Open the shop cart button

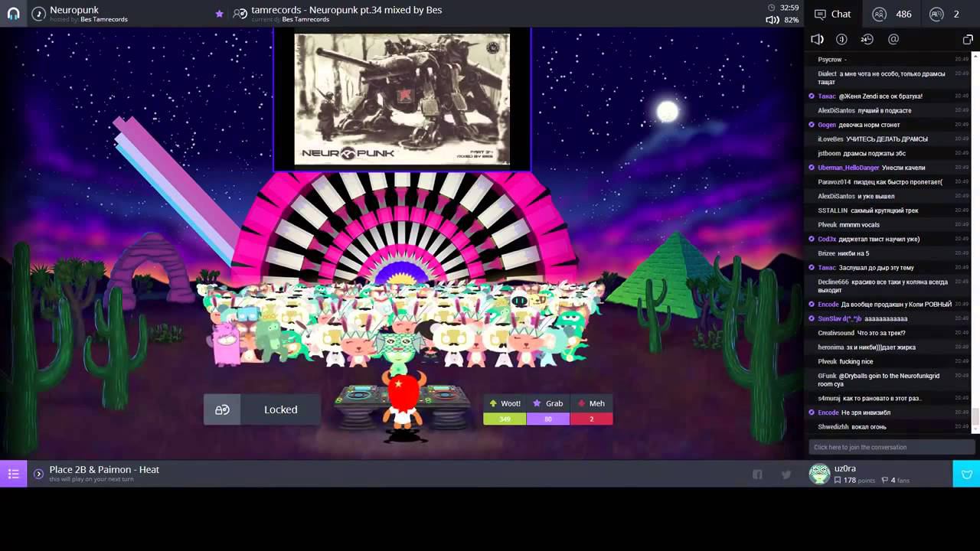coord(966,474)
